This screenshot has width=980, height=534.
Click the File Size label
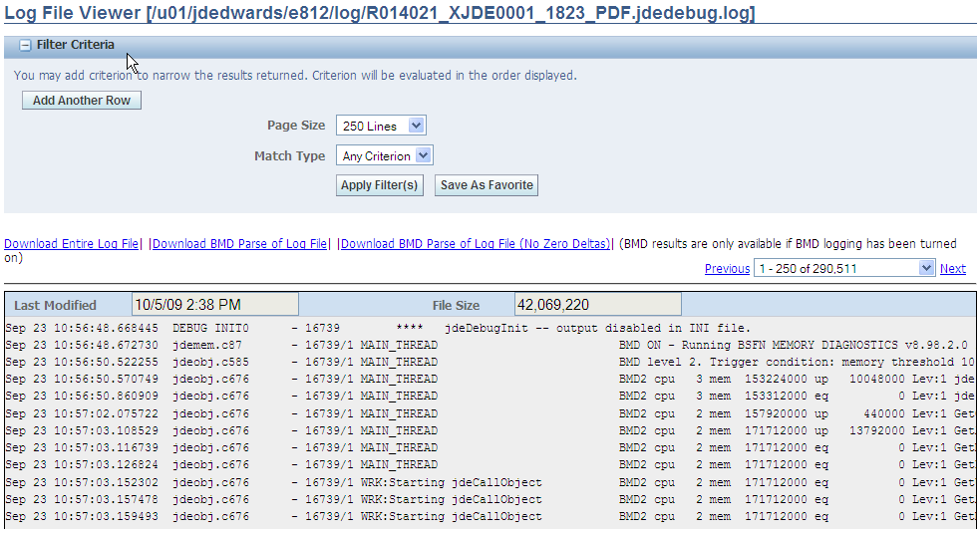click(x=456, y=306)
